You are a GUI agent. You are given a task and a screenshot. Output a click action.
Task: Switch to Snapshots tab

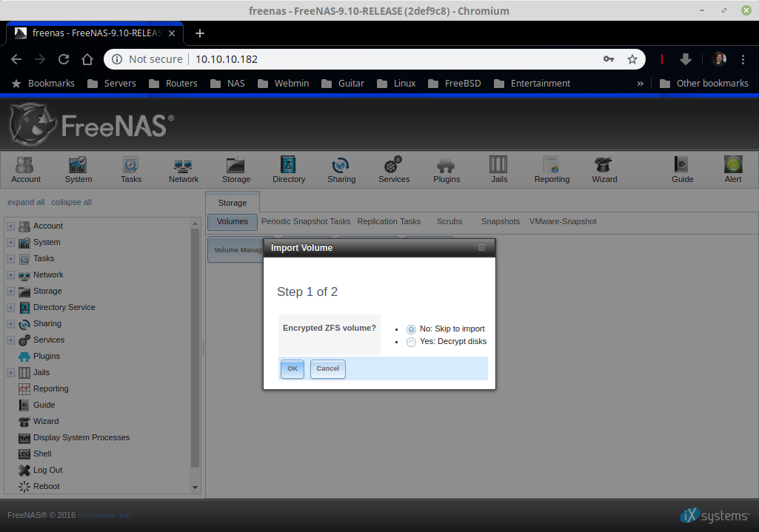[500, 221]
